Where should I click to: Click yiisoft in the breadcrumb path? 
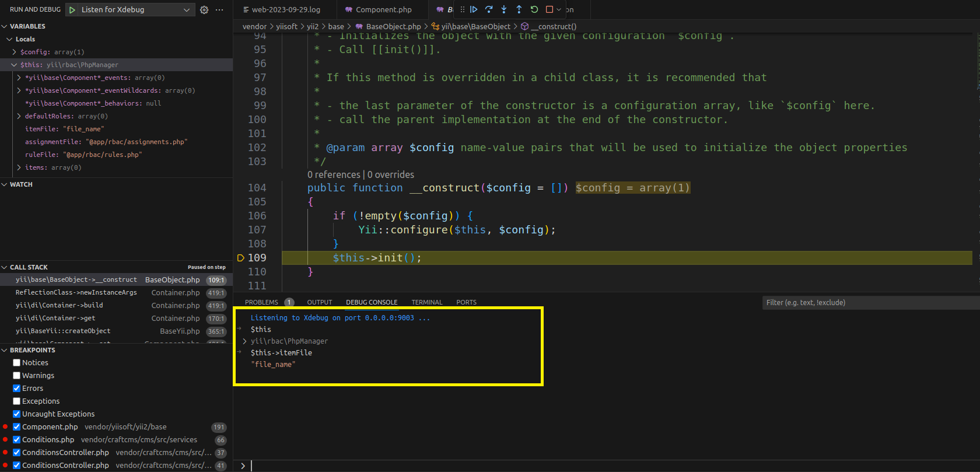pyautogui.click(x=286, y=26)
